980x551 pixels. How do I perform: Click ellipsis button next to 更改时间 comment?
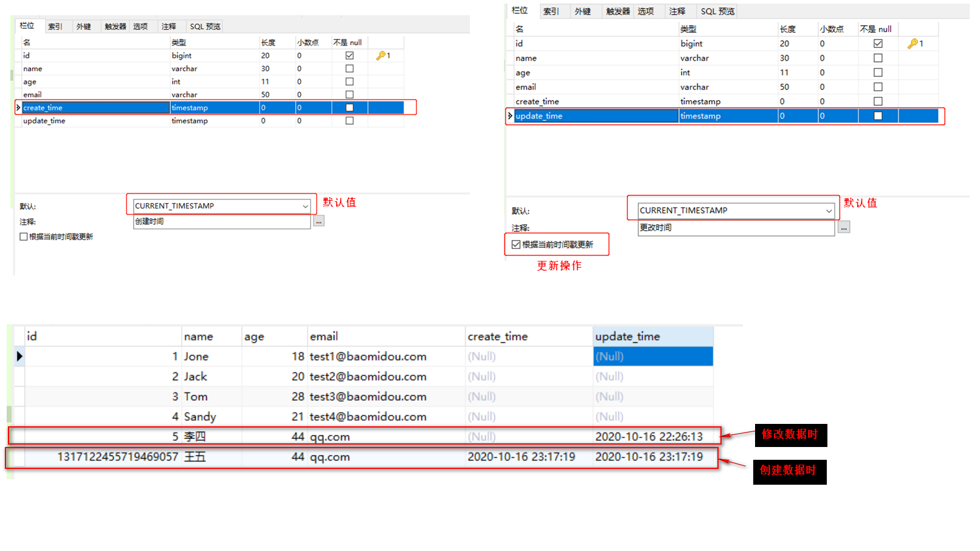(x=844, y=227)
